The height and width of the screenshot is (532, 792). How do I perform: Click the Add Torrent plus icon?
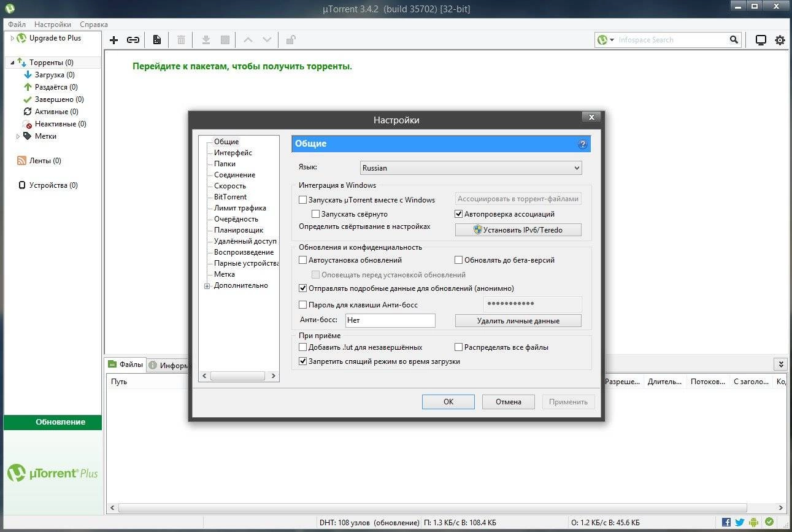113,40
